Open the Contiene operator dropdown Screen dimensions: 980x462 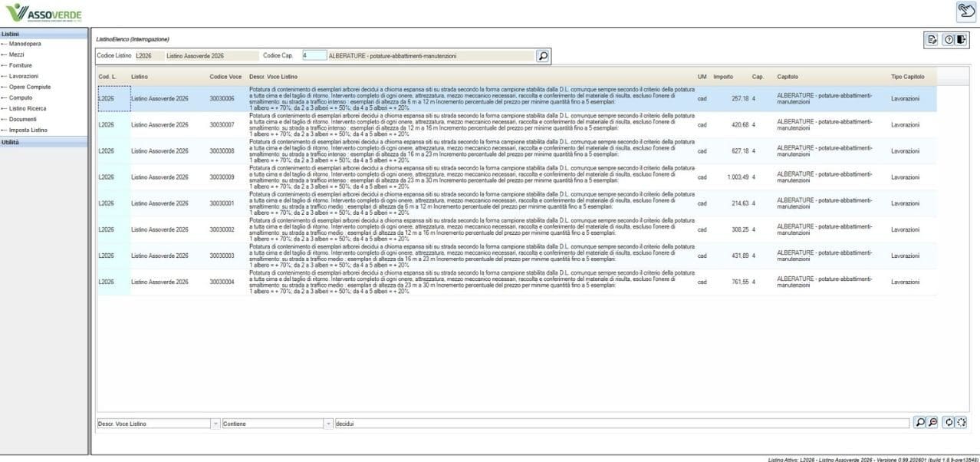(x=329, y=424)
